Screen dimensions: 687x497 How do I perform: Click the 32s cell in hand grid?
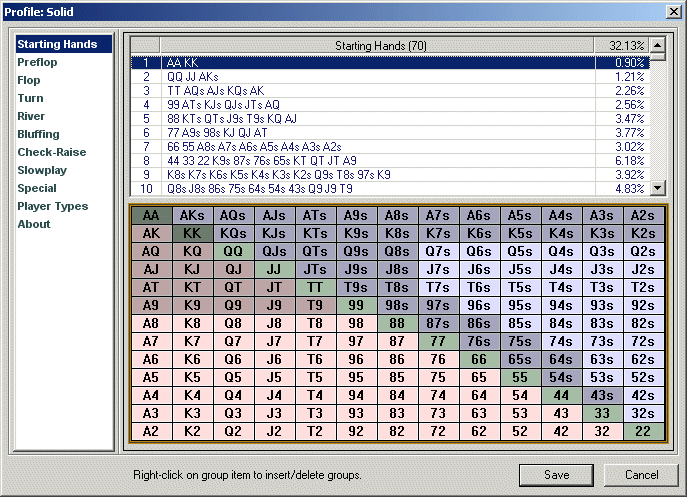(643, 413)
